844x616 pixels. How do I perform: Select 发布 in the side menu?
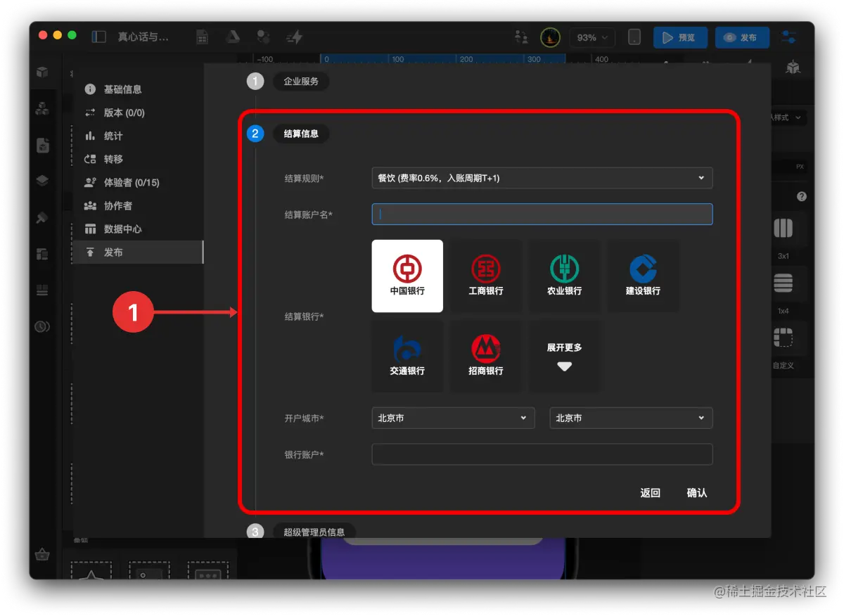tap(138, 252)
